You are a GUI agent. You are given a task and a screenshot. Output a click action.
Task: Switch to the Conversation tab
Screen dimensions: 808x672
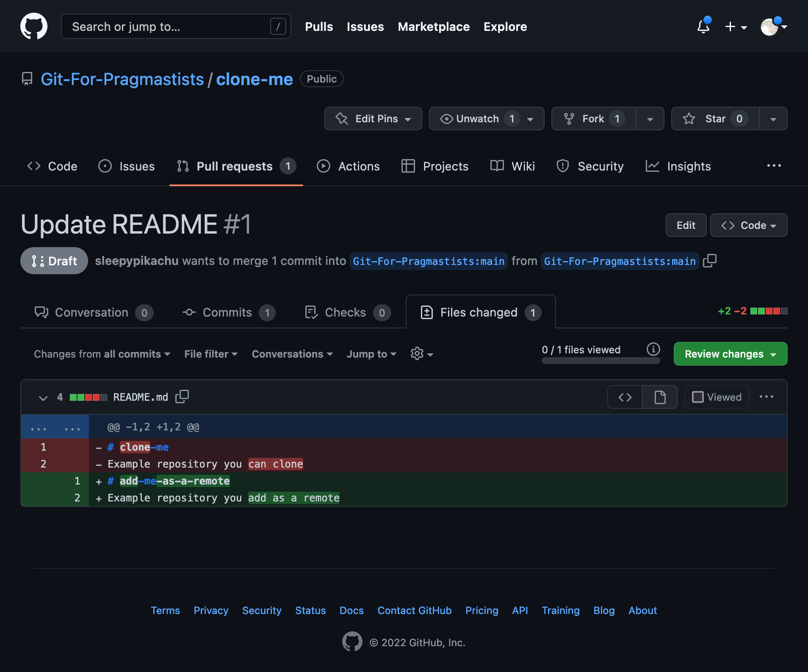[94, 312]
